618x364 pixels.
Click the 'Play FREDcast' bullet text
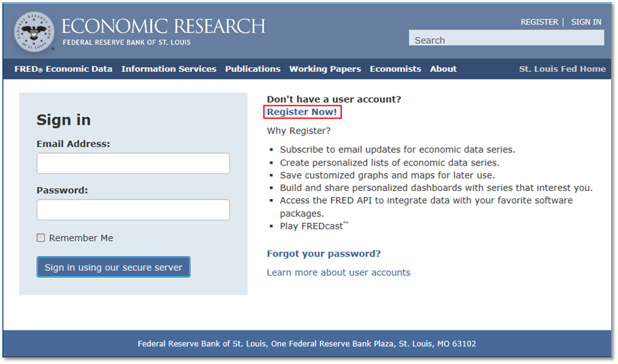coord(314,226)
